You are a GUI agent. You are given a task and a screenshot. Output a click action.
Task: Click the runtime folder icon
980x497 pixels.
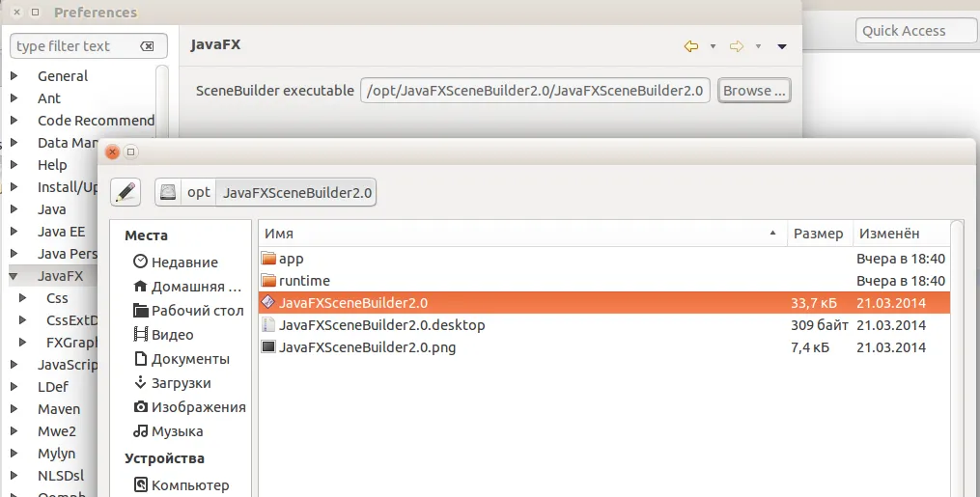point(268,280)
